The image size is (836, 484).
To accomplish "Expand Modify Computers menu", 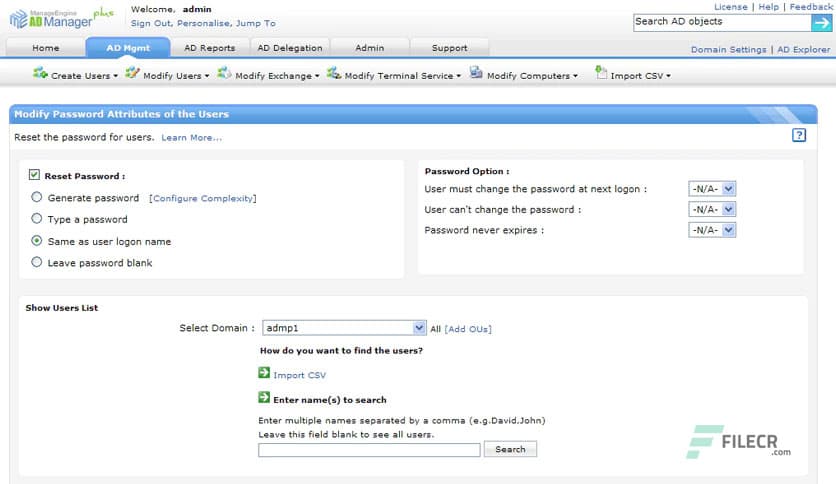I will pos(575,76).
